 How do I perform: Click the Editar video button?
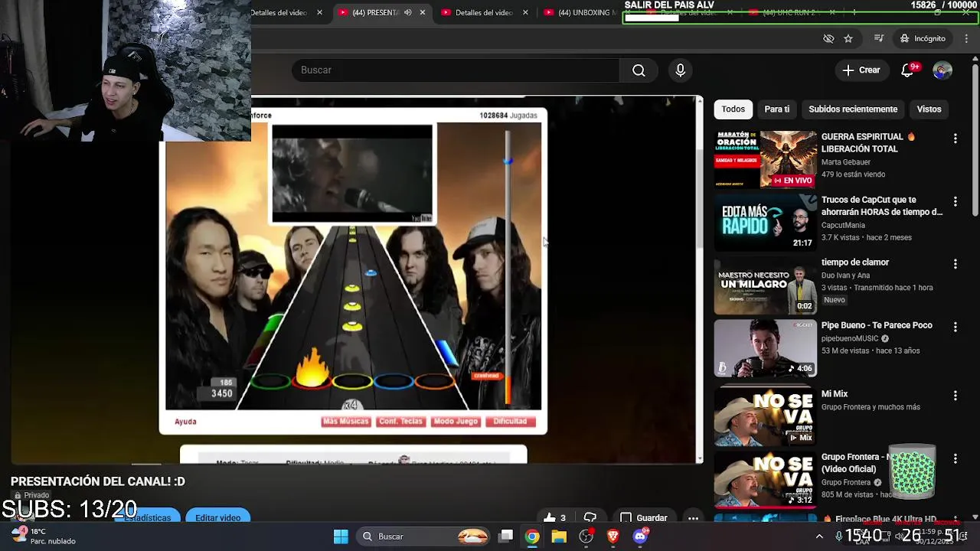[x=217, y=518]
